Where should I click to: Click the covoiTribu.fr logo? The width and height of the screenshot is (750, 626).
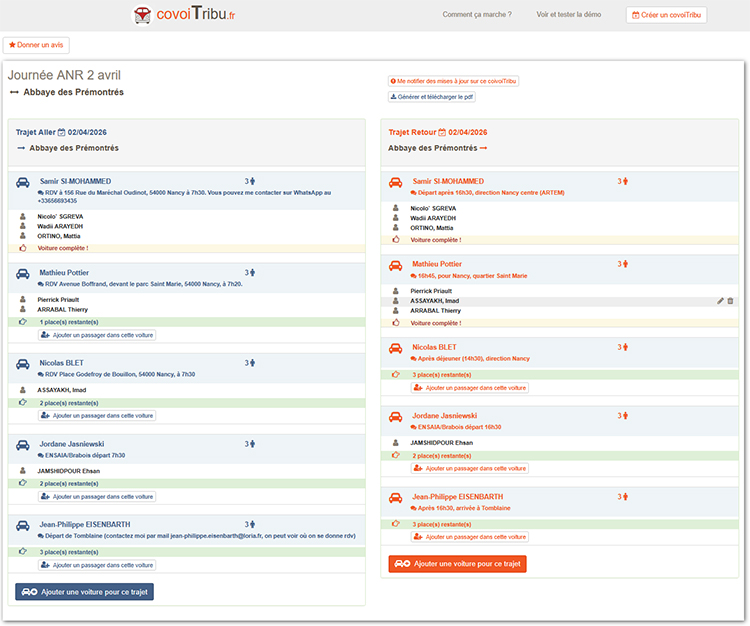coord(185,15)
